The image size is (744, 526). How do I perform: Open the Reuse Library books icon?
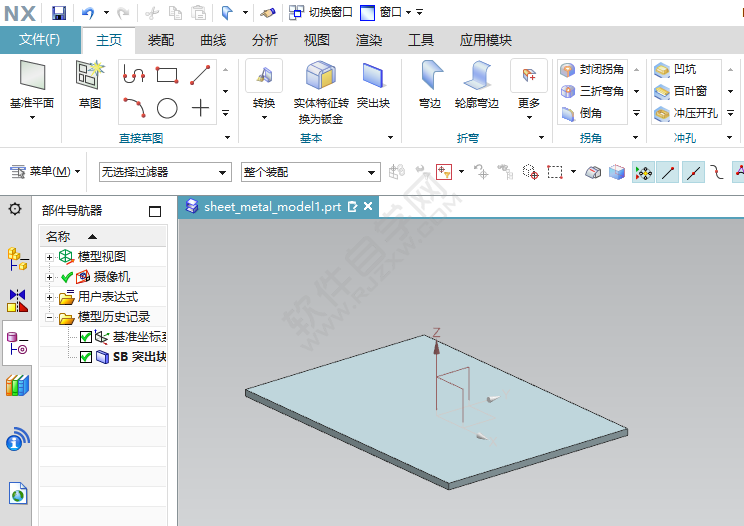click(x=18, y=385)
